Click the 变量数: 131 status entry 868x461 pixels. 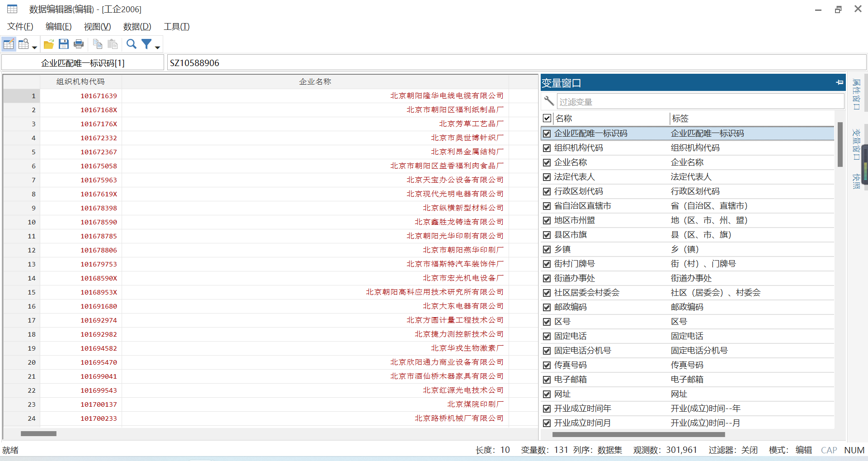pos(544,450)
